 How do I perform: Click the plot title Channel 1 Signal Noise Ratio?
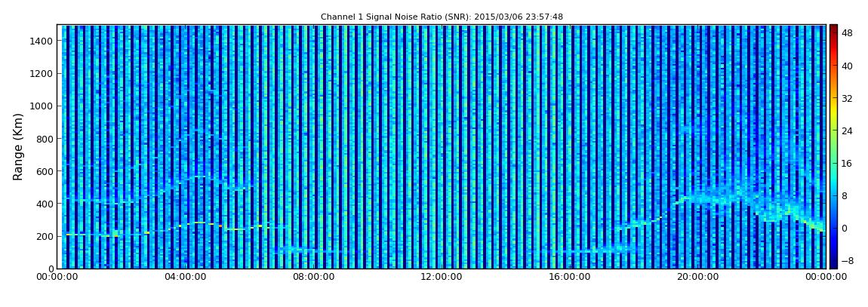tap(442, 17)
